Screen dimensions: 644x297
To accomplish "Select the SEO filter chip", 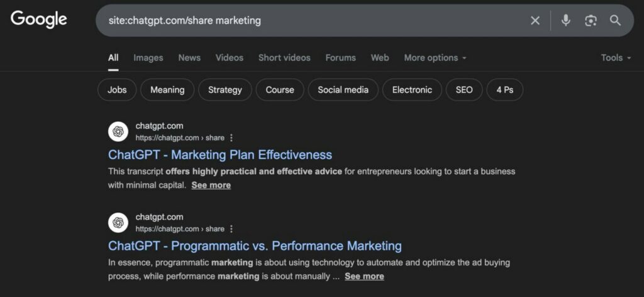I will (x=464, y=90).
